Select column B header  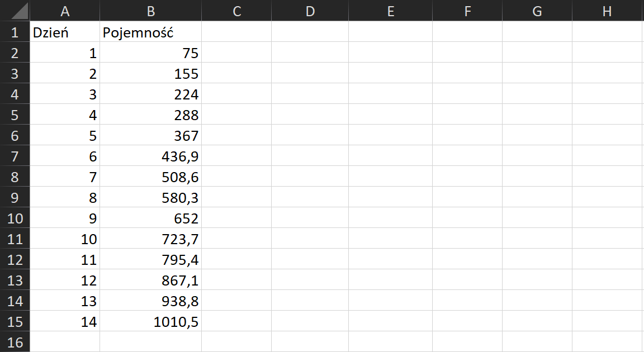click(x=150, y=11)
